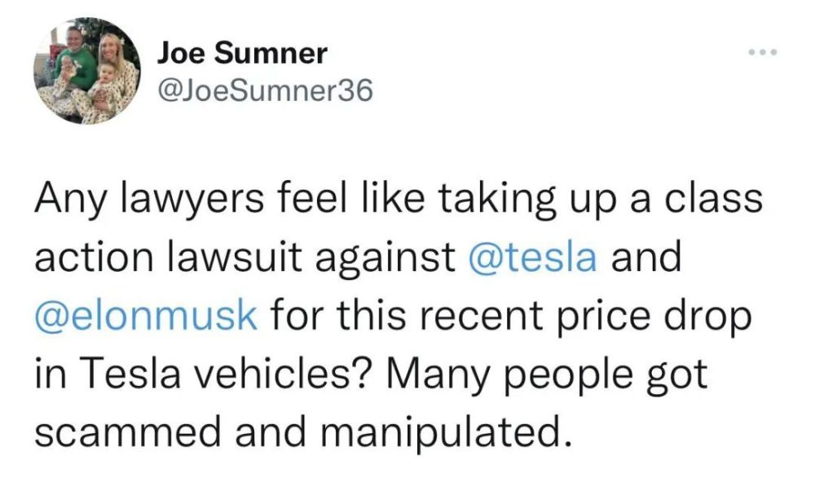Click the tweet line starting 'Any lawyers feel'
Screen dimensions: 815x504
(x=399, y=200)
